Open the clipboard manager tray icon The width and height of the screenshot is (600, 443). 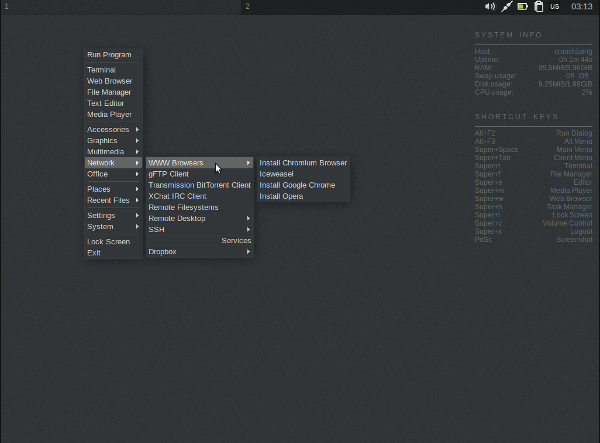point(538,7)
